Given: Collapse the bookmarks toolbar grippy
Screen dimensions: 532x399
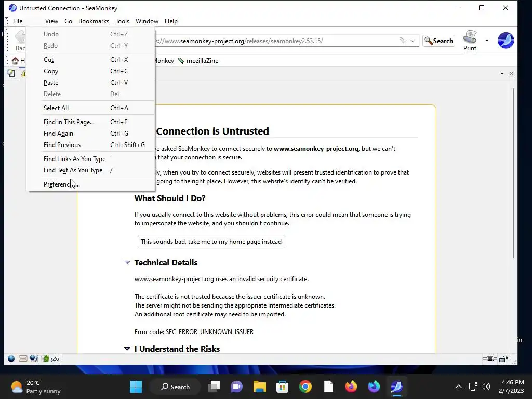Looking at the screenshot, I should (6, 60).
